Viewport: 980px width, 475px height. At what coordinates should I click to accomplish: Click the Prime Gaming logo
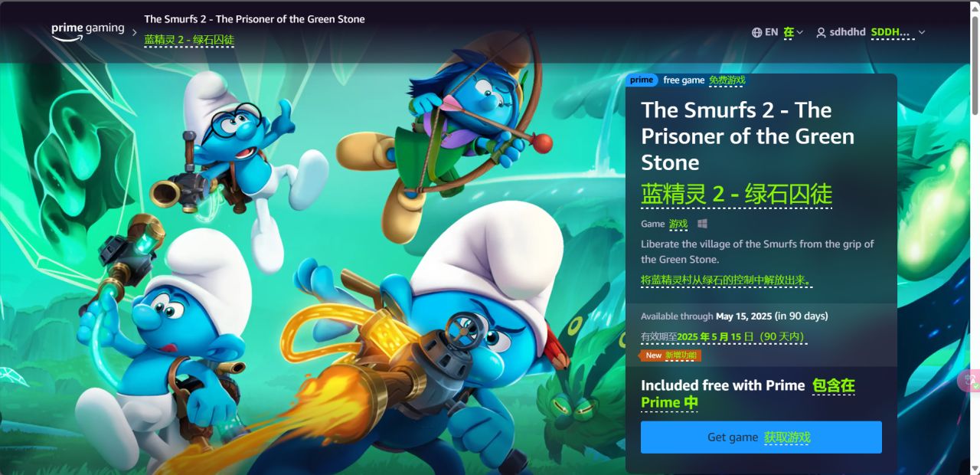[x=87, y=31]
